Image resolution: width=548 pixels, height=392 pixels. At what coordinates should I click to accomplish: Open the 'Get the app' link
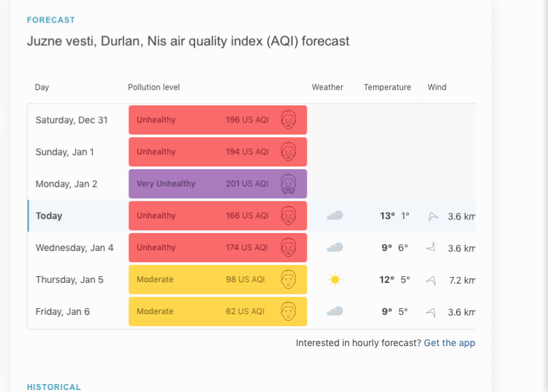449,343
